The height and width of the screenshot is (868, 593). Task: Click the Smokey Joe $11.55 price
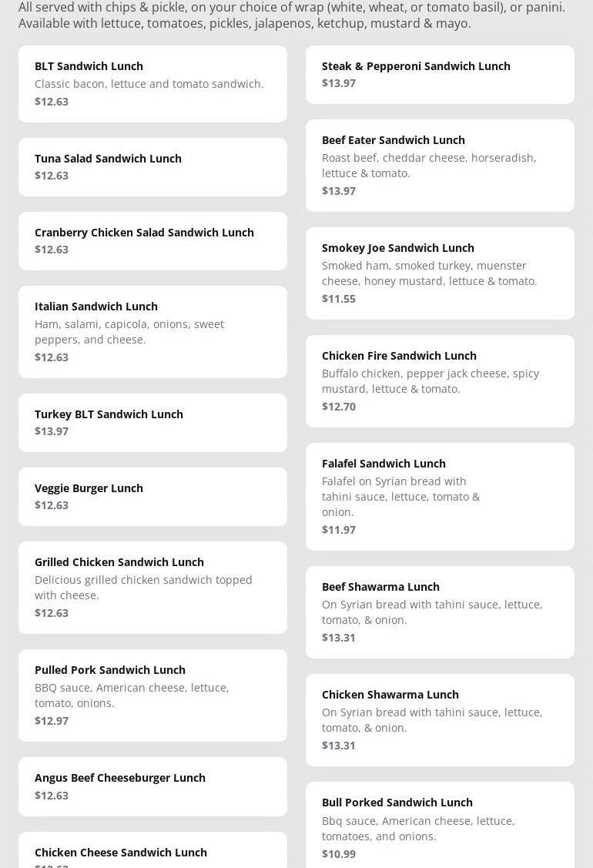point(339,299)
